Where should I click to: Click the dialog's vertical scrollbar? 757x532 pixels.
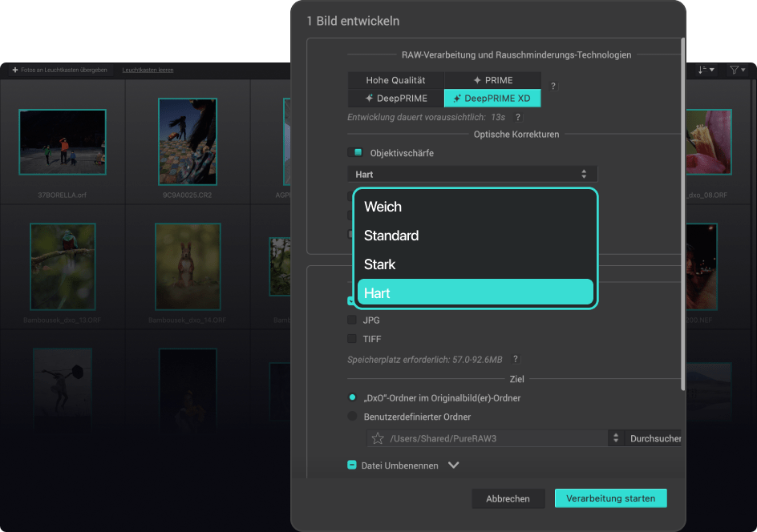[682, 214]
